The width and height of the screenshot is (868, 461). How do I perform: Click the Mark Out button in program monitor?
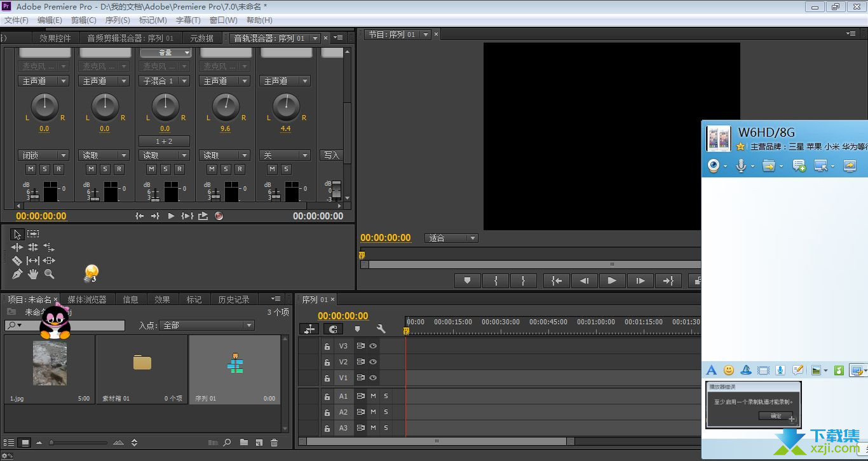524,280
